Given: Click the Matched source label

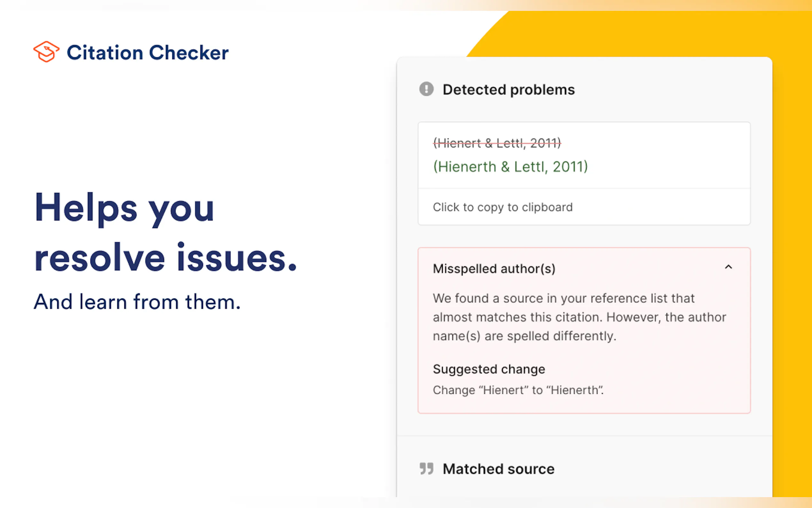Looking at the screenshot, I should click(498, 468).
